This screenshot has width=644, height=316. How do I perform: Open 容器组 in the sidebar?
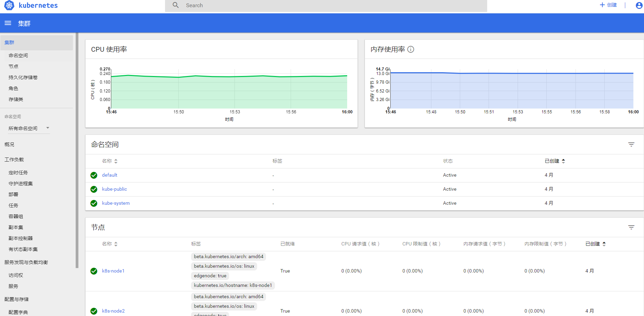pos(16,216)
